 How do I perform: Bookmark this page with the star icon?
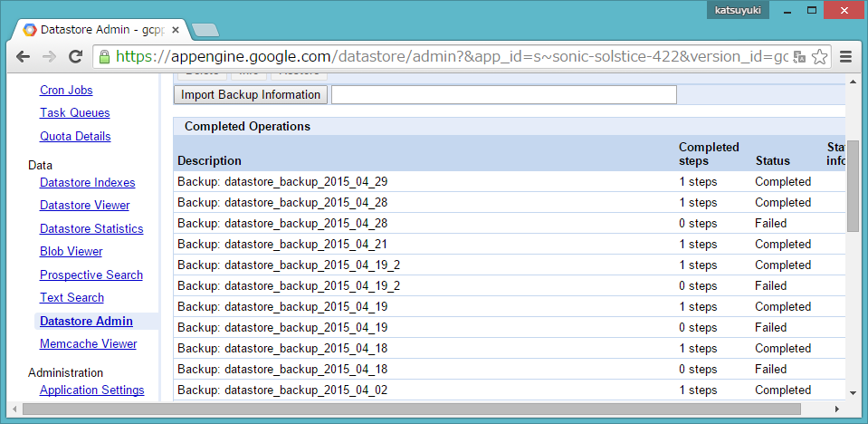[820, 56]
